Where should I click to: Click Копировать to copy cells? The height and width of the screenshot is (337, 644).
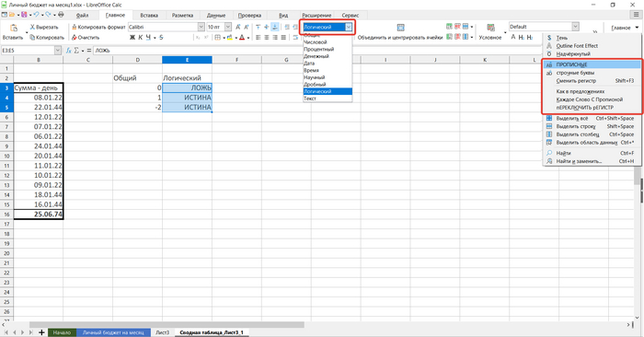[47, 38]
